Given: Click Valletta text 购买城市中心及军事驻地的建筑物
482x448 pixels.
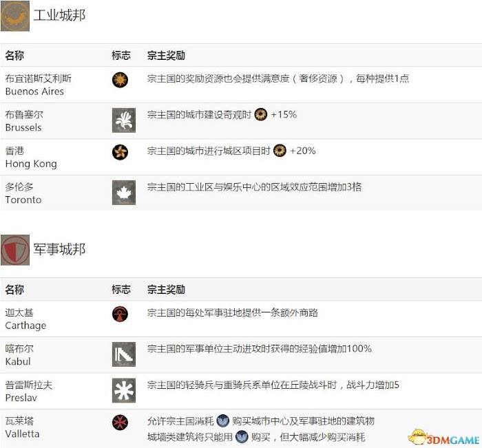Looking at the screenshot, I should [x=303, y=421].
